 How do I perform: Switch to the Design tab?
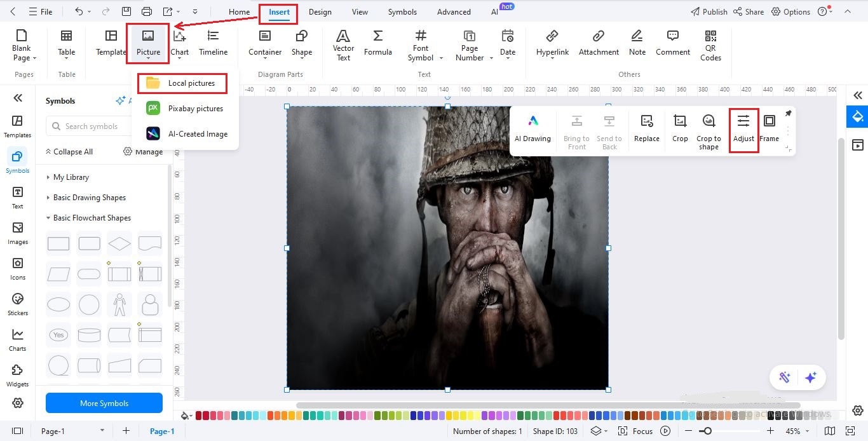[320, 11]
